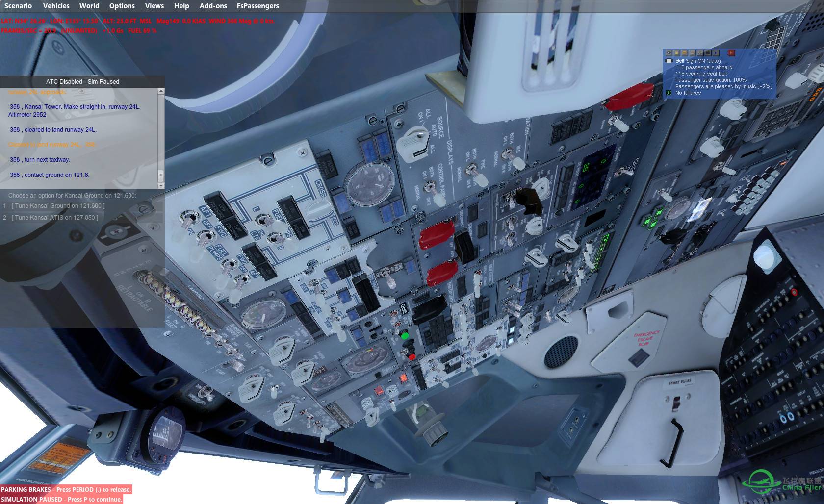The width and height of the screenshot is (824, 504).
Task: Open the Add-ons menu
Action: click(x=213, y=6)
